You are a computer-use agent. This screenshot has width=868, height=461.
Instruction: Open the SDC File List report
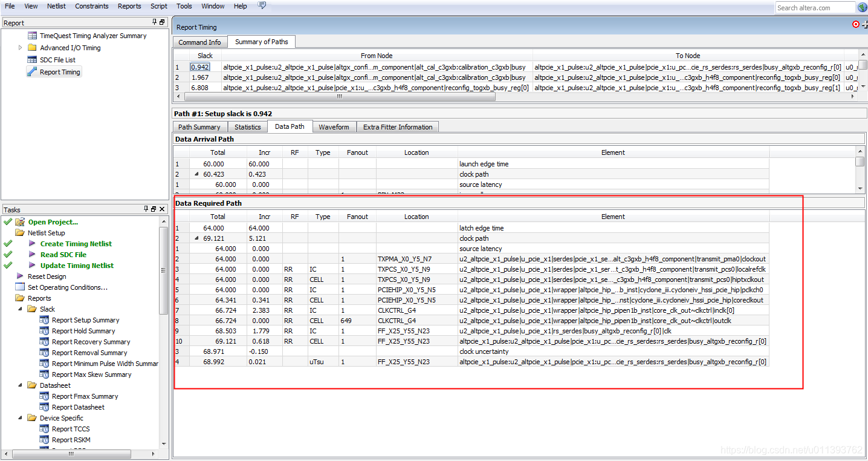pos(58,59)
